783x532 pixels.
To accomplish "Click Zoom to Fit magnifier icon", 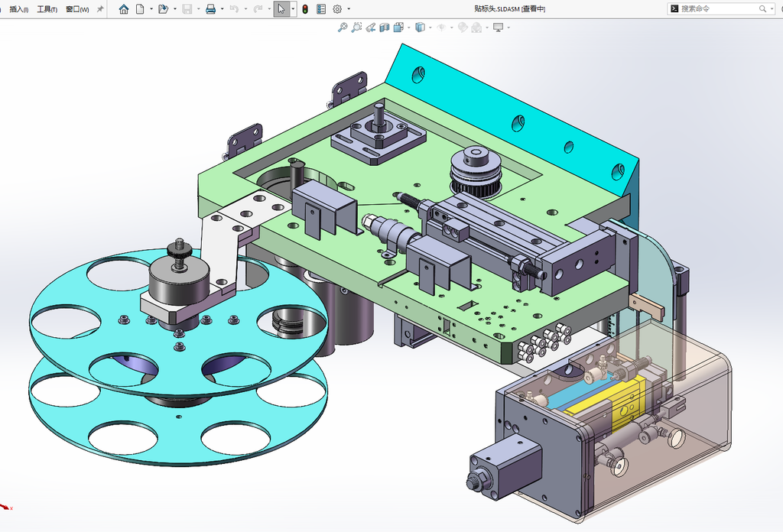I will [342, 28].
